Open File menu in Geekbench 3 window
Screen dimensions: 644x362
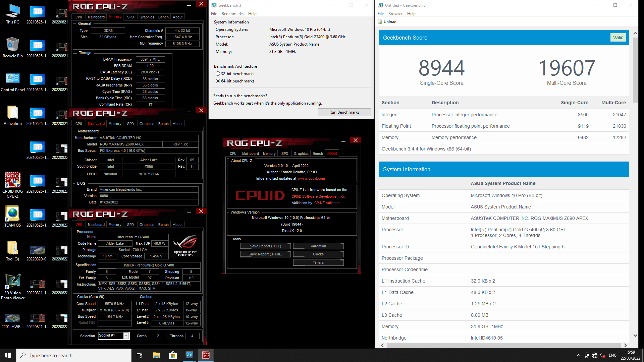point(214,14)
